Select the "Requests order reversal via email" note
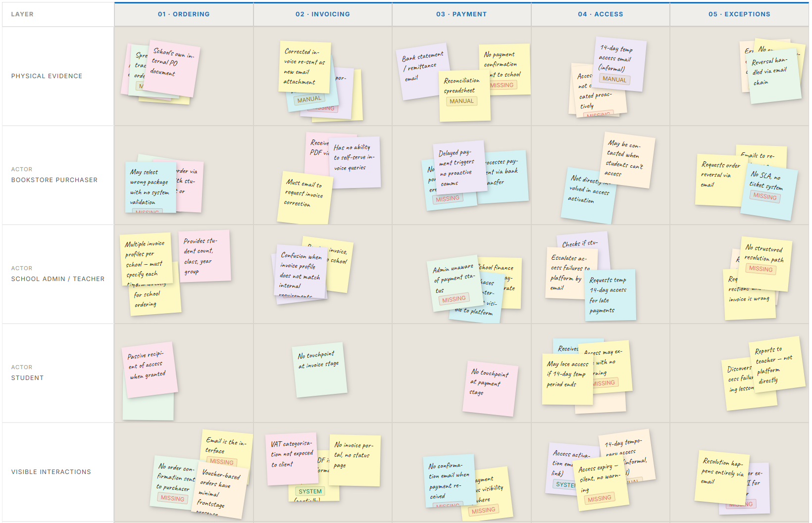 point(721,181)
